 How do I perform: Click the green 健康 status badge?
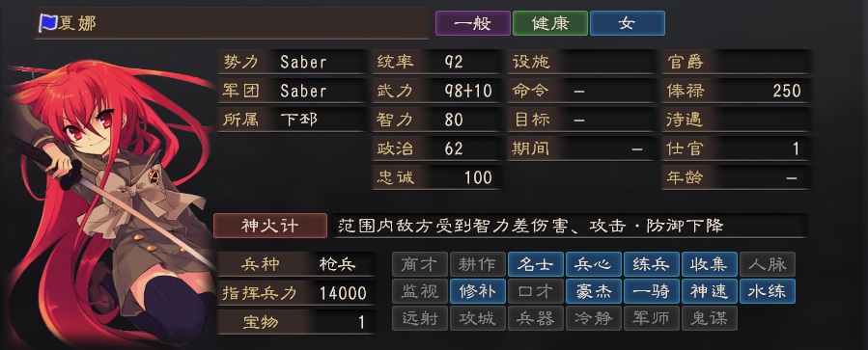[x=549, y=24]
